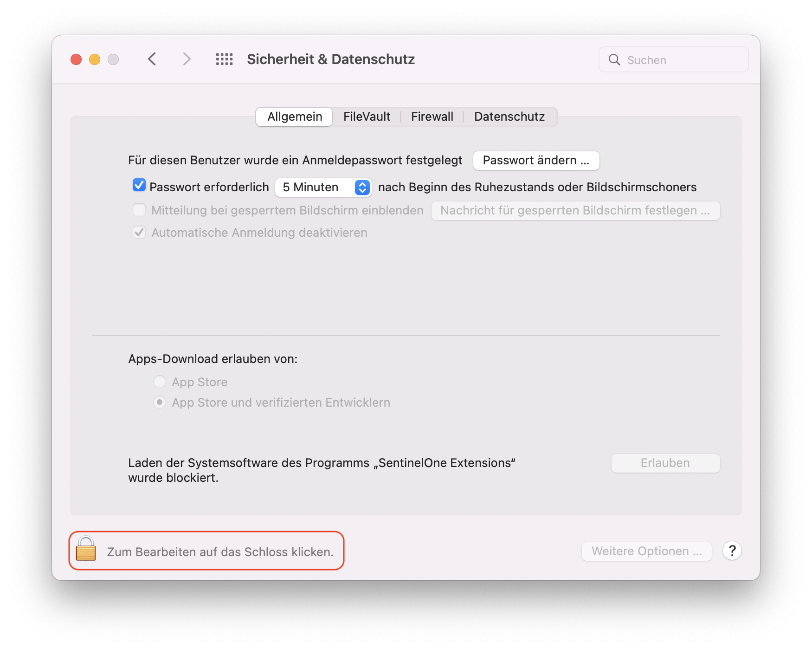Viewport: 812px width, 649px height.
Task: Minimize the window with the yellow button
Action: point(95,59)
